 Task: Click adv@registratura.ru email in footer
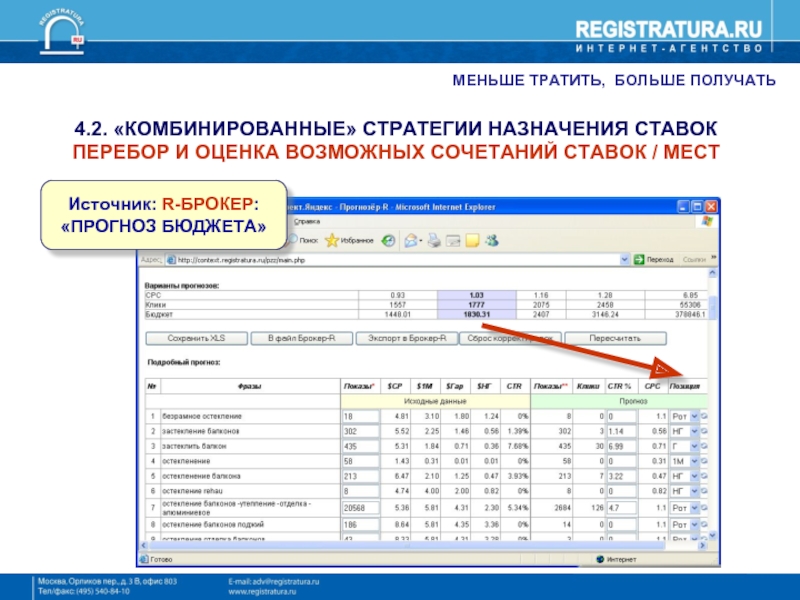[x=284, y=581]
